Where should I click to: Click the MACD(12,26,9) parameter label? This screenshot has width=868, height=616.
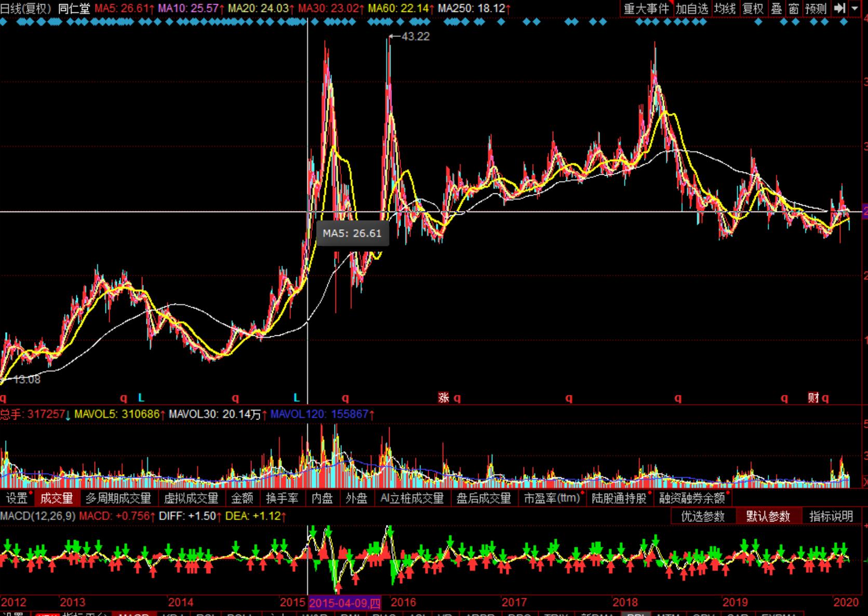[37, 516]
